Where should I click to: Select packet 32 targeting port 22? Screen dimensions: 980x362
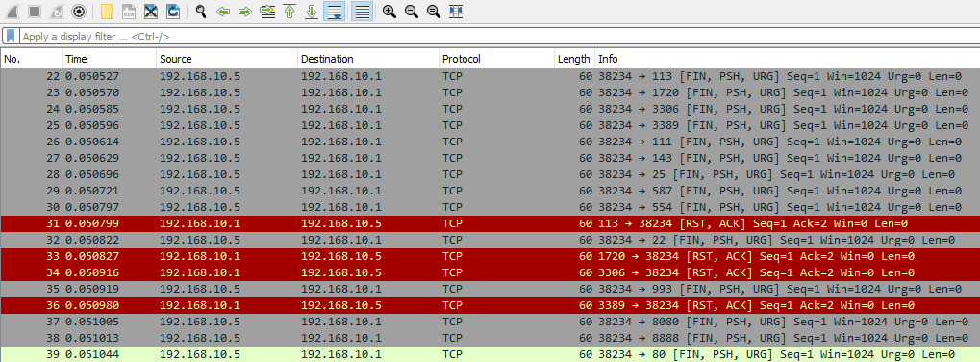(x=490, y=240)
